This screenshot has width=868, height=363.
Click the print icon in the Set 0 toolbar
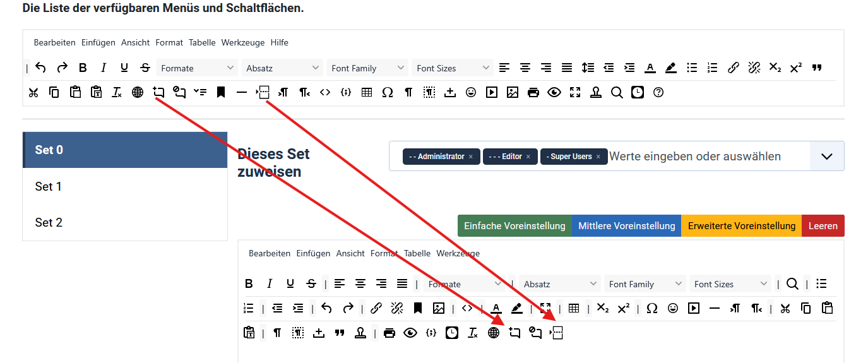389,333
